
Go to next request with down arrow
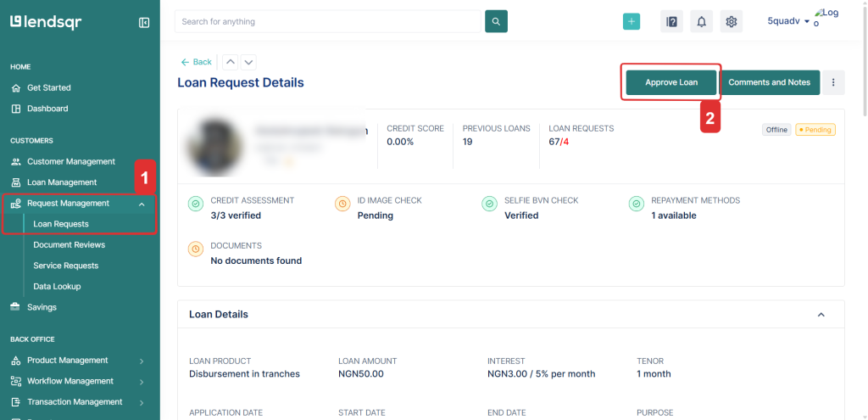click(x=248, y=62)
